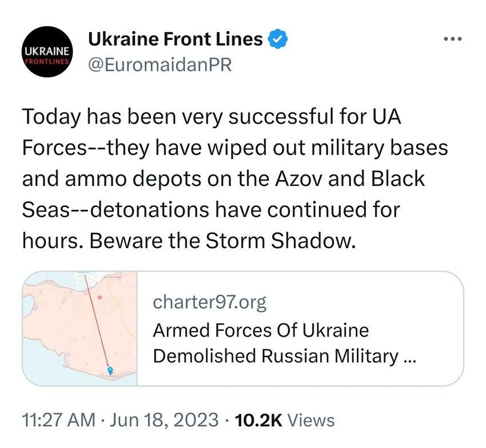Open the Ukraine Front Lines display name
Screen dimensions: 486x448
coord(175,39)
